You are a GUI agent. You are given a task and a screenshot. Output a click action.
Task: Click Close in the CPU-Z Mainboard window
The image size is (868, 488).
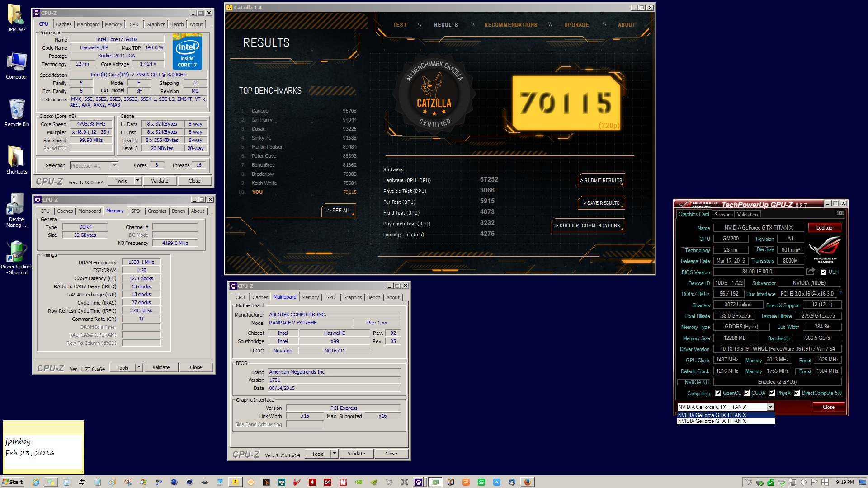pos(391,454)
